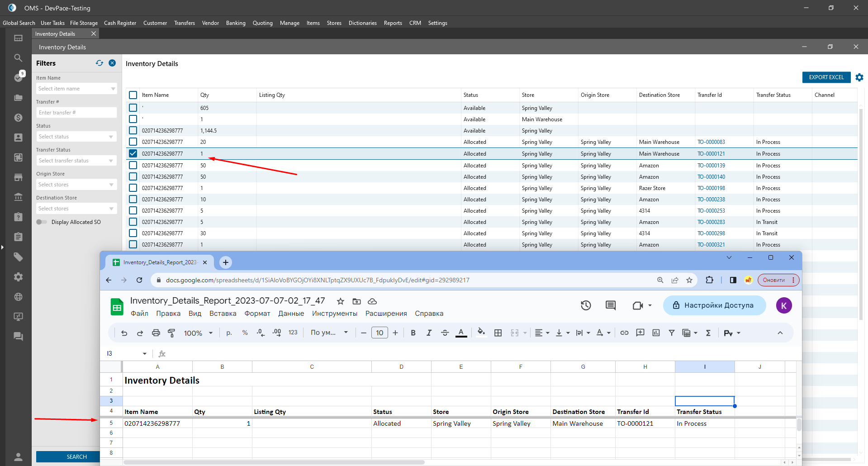Click the insert link icon
The image size is (868, 466).
(624, 333)
